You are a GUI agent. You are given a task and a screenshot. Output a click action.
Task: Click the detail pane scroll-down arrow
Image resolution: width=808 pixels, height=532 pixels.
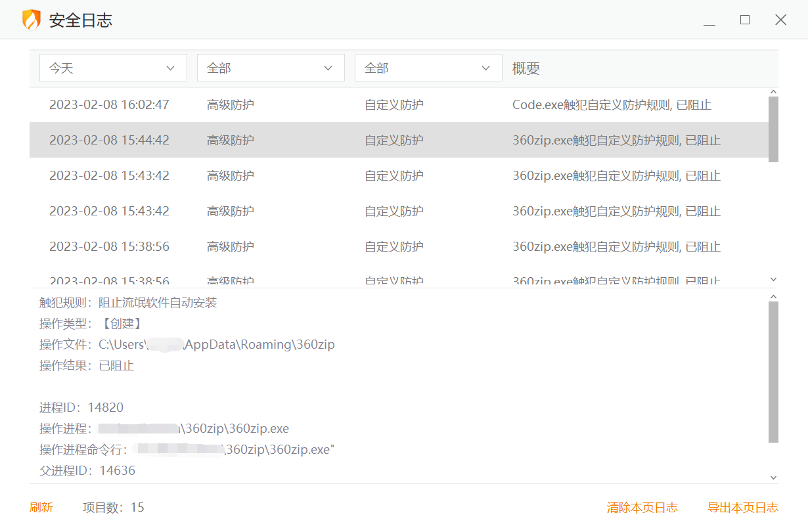pyautogui.click(x=773, y=477)
